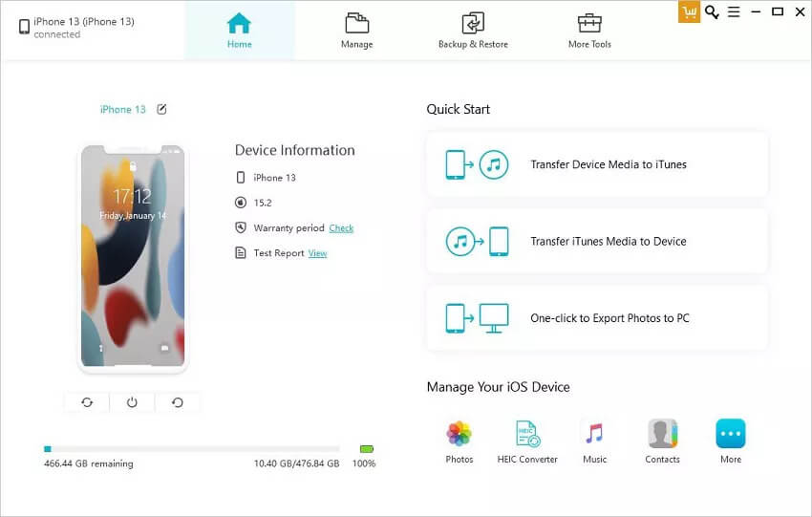Click the iOS version circle icon beside 15.2

[x=241, y=203]
